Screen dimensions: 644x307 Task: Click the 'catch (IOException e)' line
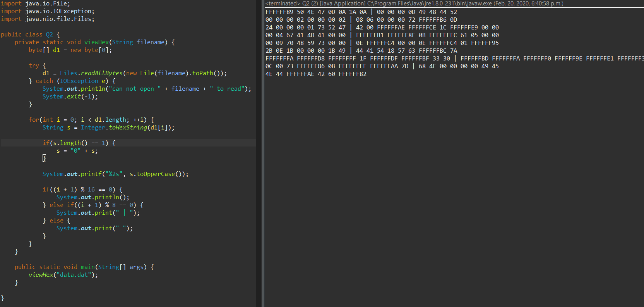(72, 81)
